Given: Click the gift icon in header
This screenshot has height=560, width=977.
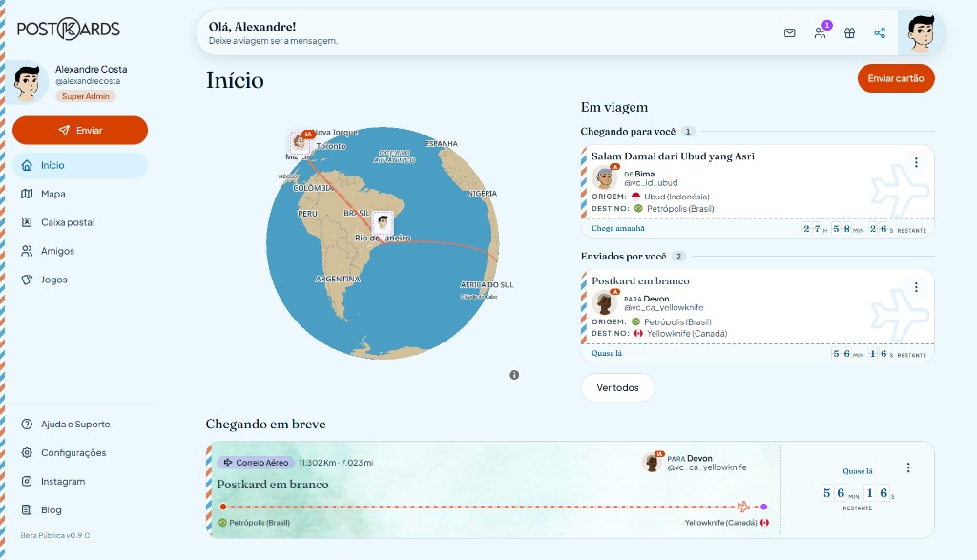Looking at the screenshot, I should pos(849,33).
